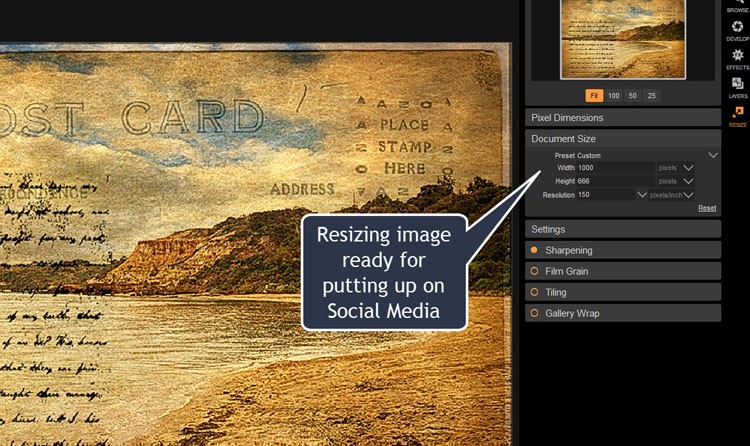
Task: Open the Effects module
Action: click(x=738, y=59)
